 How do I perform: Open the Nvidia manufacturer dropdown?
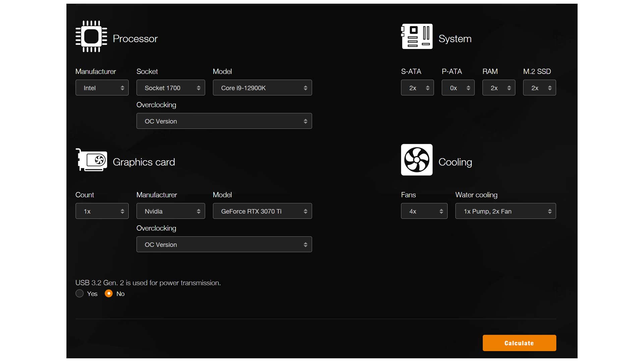click(170, 211)
